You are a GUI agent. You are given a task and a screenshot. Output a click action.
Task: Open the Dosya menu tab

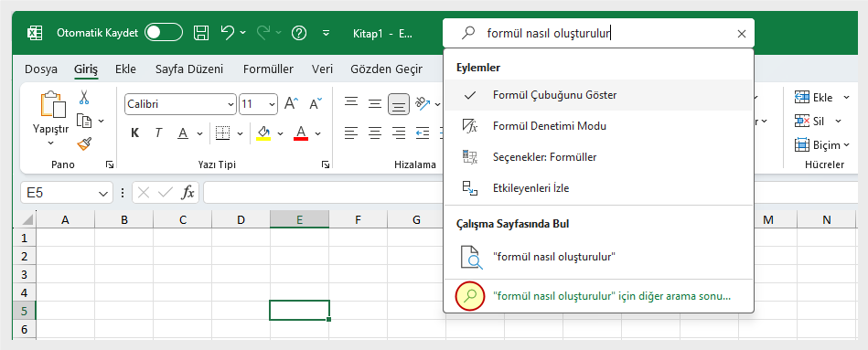click(x=41, y=69)
